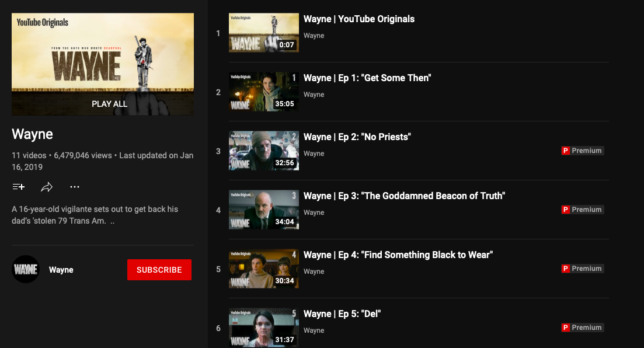
Task: Click index number 4 in the list
Action: 218,210
